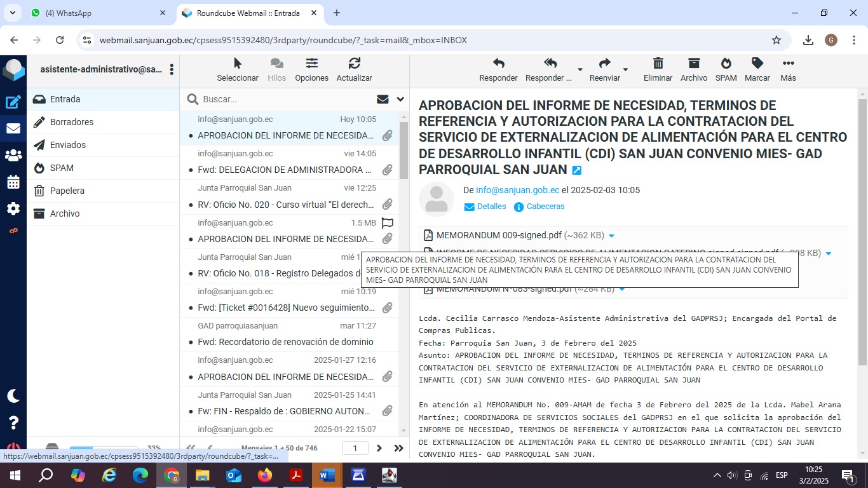Open the Reenviar dropdown arrow
This screenshot has width=868, height=488.
625,69
